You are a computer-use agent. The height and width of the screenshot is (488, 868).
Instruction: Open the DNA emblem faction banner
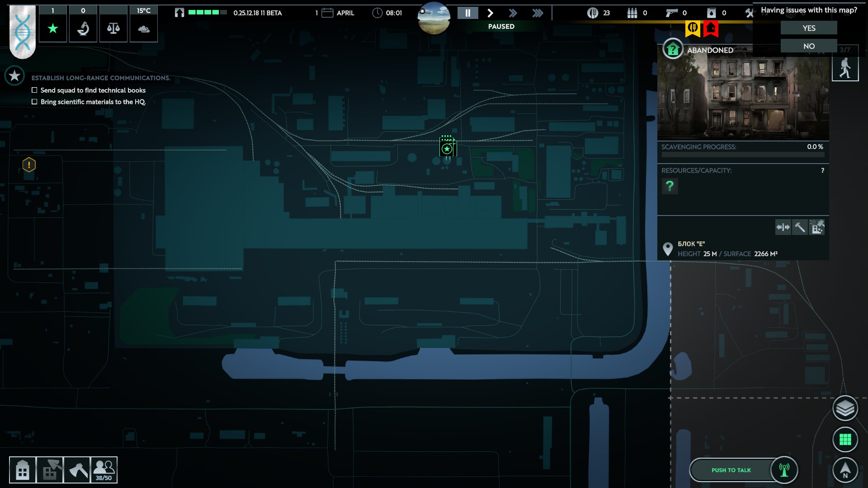point(23,32)
